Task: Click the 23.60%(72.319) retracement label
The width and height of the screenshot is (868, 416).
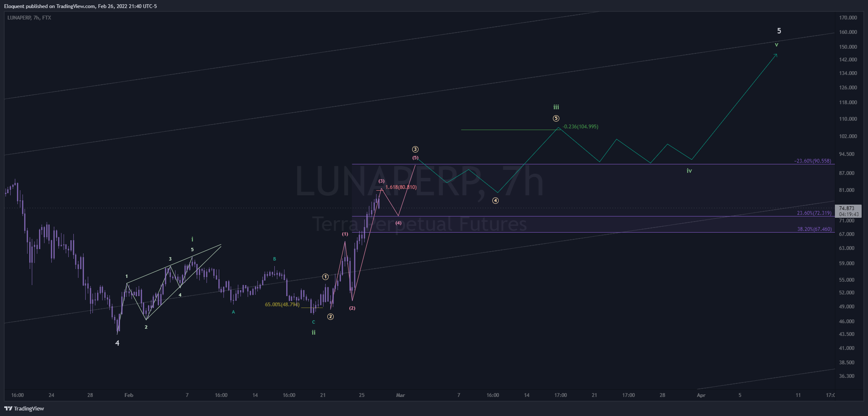Action: (x=814, y=213)
